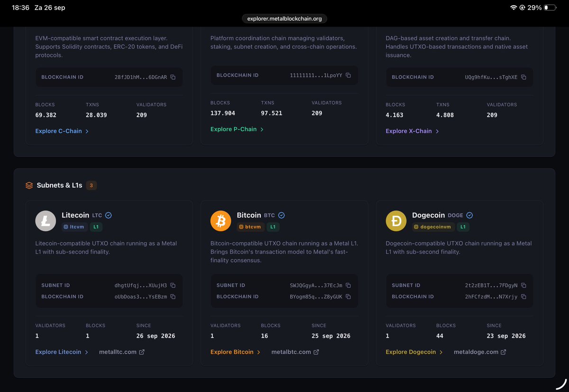Click the Bitcoin since date 25 sep 2026
569x392 pixels.
[x=331, y=336]
